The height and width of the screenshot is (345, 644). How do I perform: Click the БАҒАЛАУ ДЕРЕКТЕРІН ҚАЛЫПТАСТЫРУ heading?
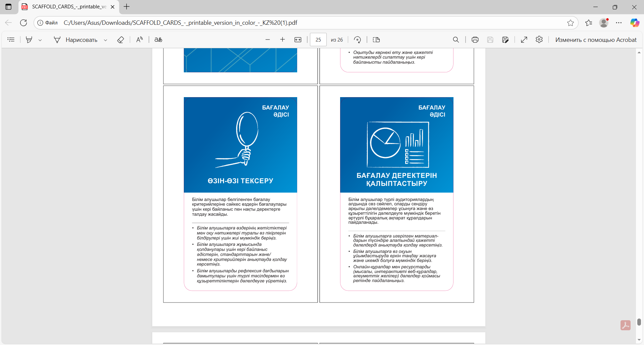pyautogui.click(x=397, y=180)
